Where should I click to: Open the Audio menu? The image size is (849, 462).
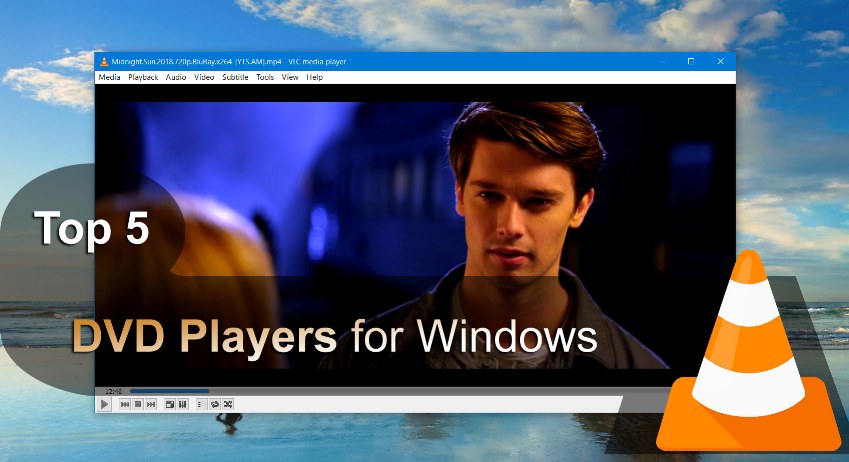click(x=176, y=77)
